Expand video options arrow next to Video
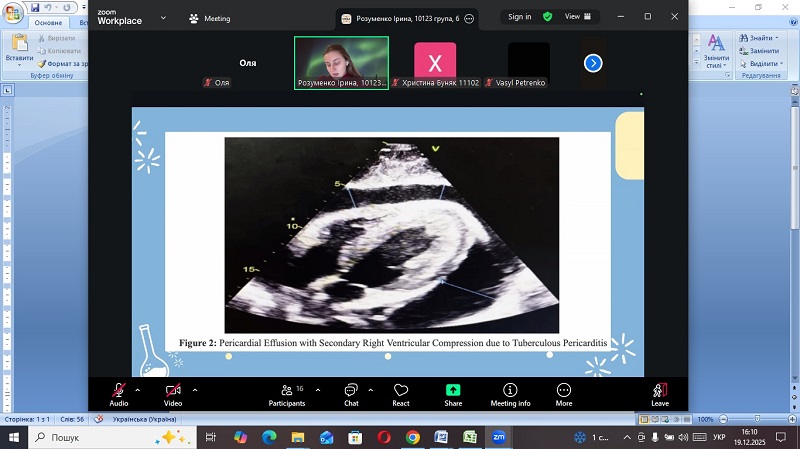This screenshot has width=800, height=449. tap(194, 390)
